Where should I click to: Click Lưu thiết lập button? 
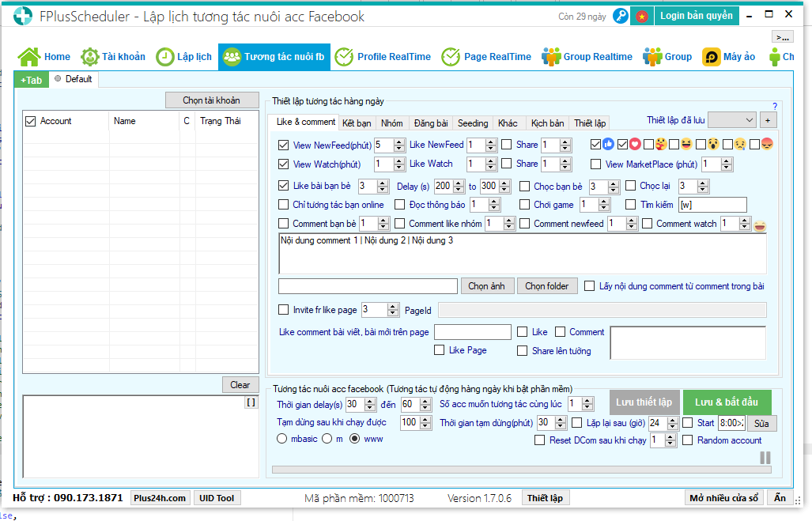coord(644,402)
